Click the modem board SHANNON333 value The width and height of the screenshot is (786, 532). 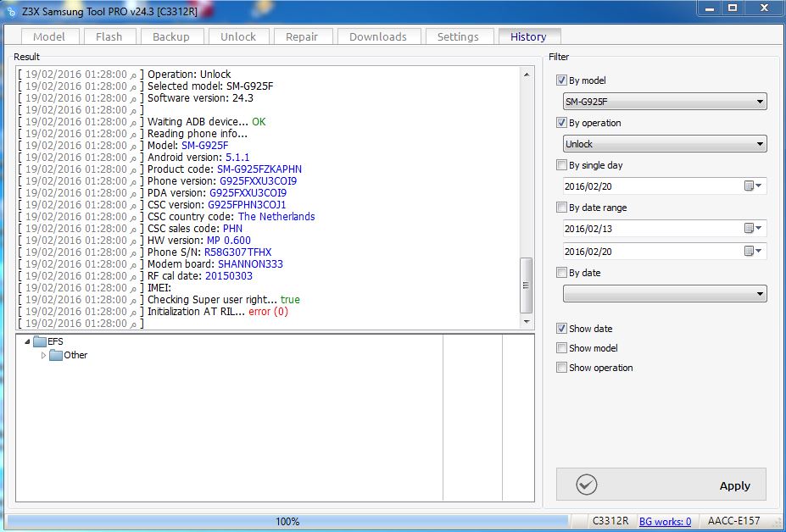click(251, 264)
